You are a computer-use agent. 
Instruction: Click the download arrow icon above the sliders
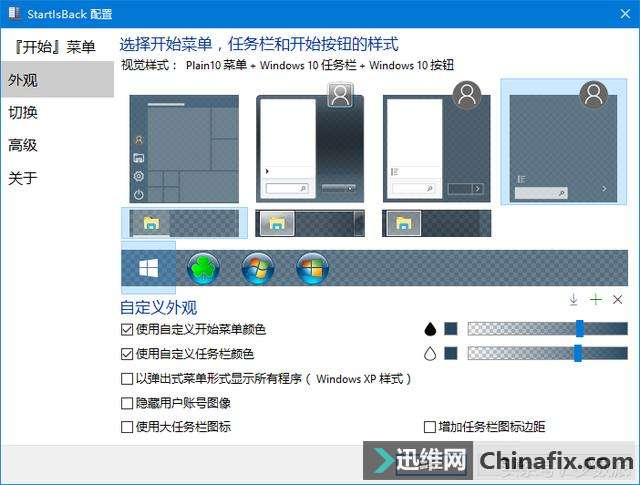pyautogui.click(x=573, y=299)
